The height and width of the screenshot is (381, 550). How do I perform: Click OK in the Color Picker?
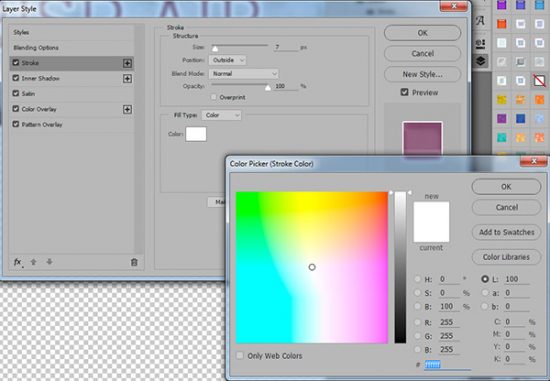(506, 187)
